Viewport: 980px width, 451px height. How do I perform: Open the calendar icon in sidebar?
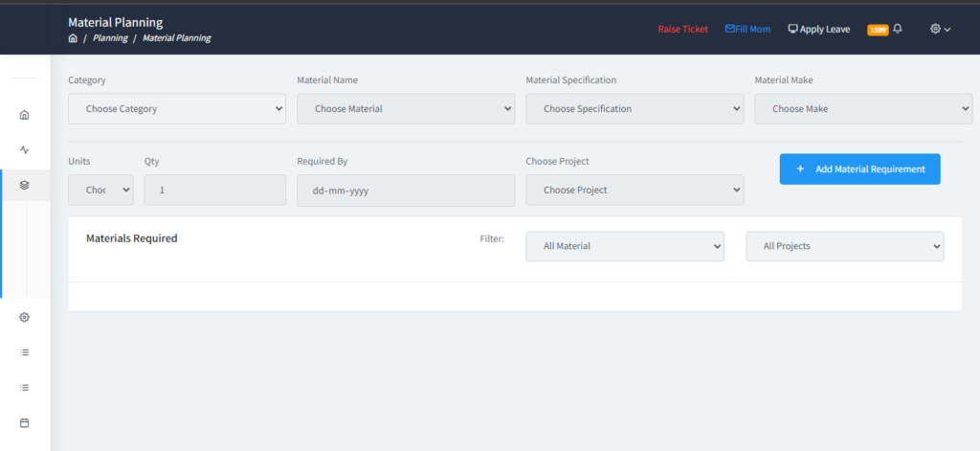25,422
